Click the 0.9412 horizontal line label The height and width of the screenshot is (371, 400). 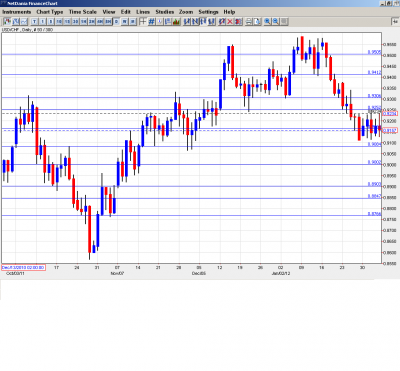(x=374, y=72)
